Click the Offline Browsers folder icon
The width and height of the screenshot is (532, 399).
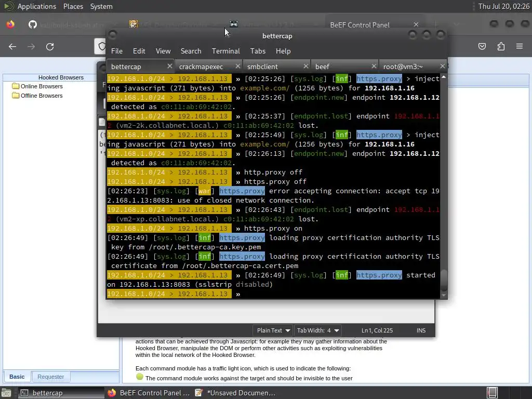click(15, 96)
